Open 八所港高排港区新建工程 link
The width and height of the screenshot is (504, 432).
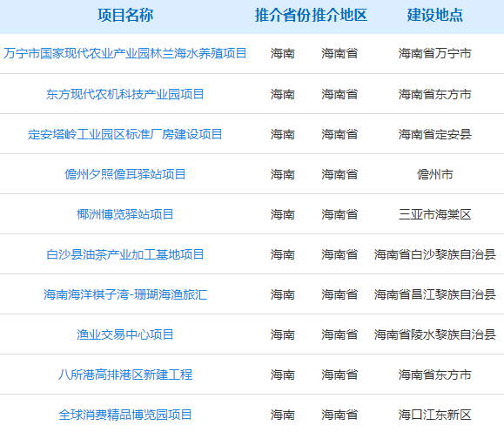[x=125, y=375]
